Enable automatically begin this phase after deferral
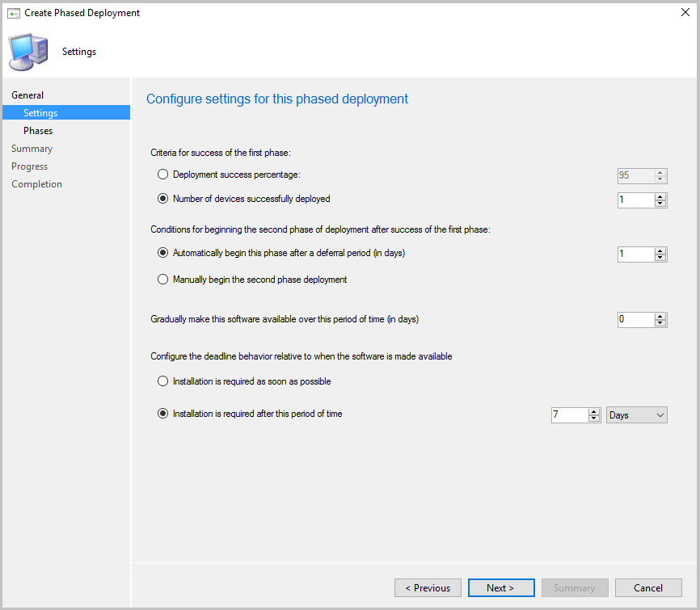Screen dimensions: 700x610 pos(162,252)
